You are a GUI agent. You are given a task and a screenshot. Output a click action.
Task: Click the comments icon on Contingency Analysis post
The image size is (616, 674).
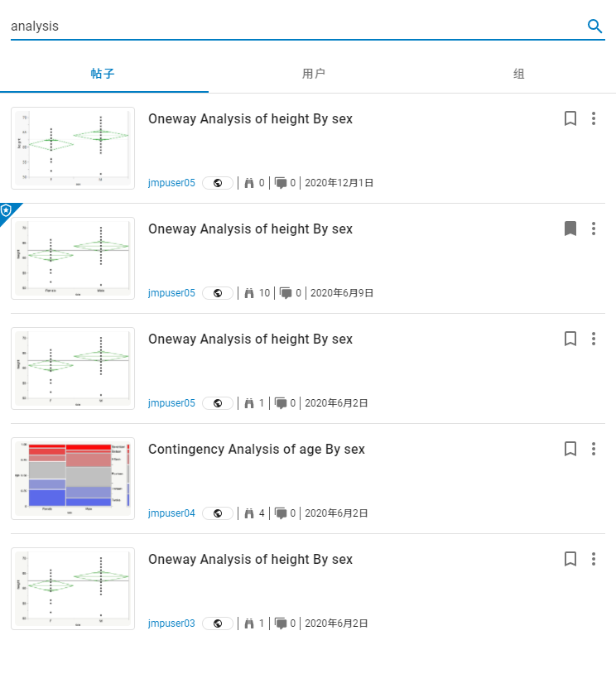click(x=281, y=513)
